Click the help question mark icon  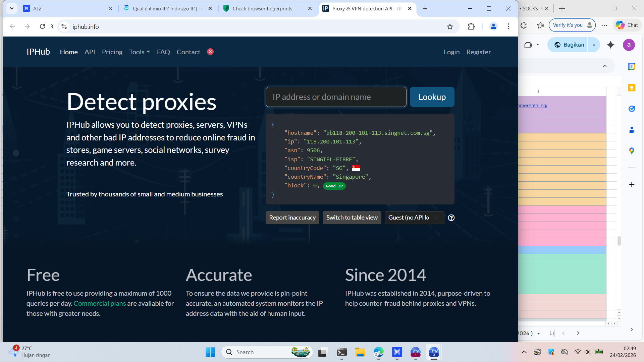451,218
